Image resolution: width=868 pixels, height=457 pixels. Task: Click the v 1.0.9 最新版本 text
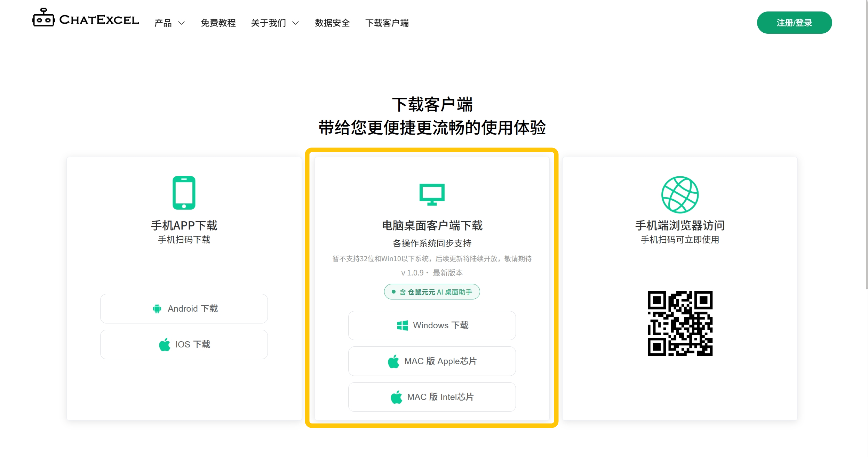(x=432, y=273)
